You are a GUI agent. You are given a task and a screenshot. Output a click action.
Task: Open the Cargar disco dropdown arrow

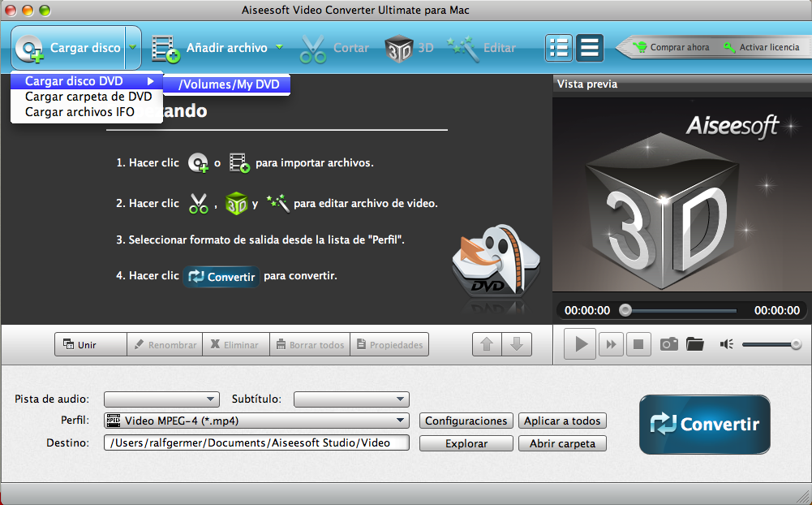click(x=133, y=48)
